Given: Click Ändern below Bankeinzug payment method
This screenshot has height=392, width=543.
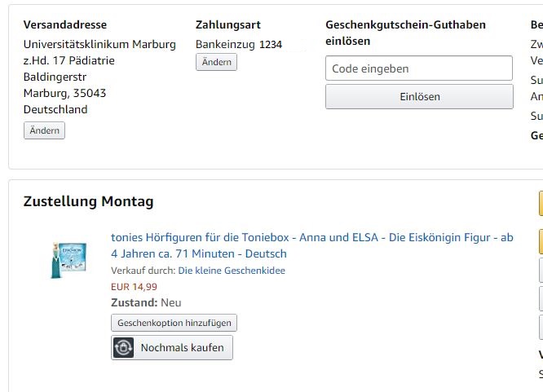Looking at the screenshot, I should click(x=216, y=62).
